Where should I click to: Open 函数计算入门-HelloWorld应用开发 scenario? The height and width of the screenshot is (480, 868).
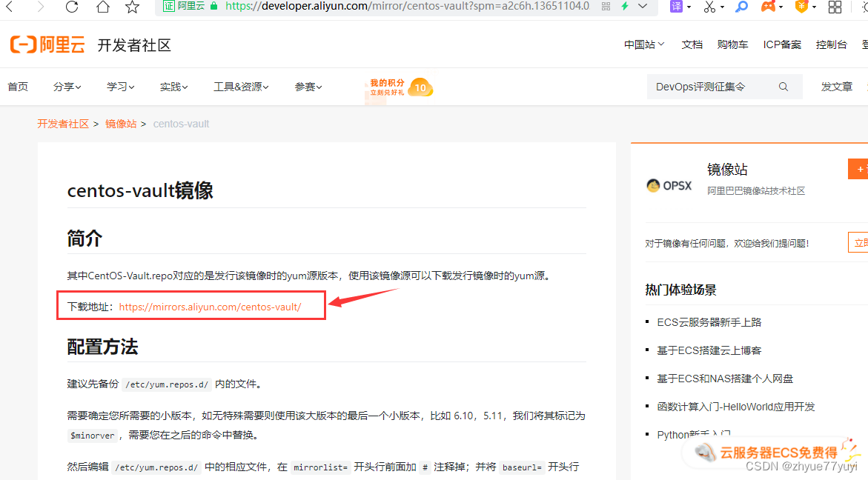click(x=736, y=407)
